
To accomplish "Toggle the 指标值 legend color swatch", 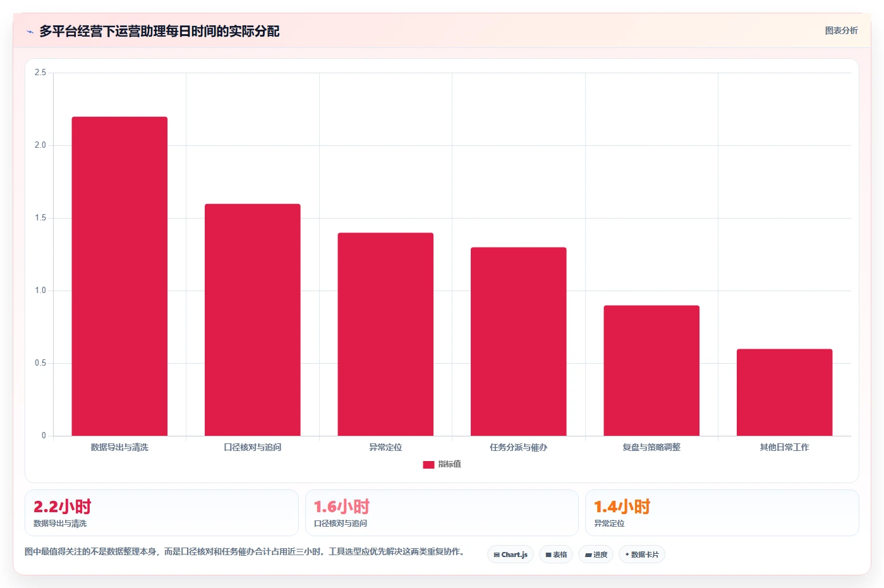I will pos(428,464).
